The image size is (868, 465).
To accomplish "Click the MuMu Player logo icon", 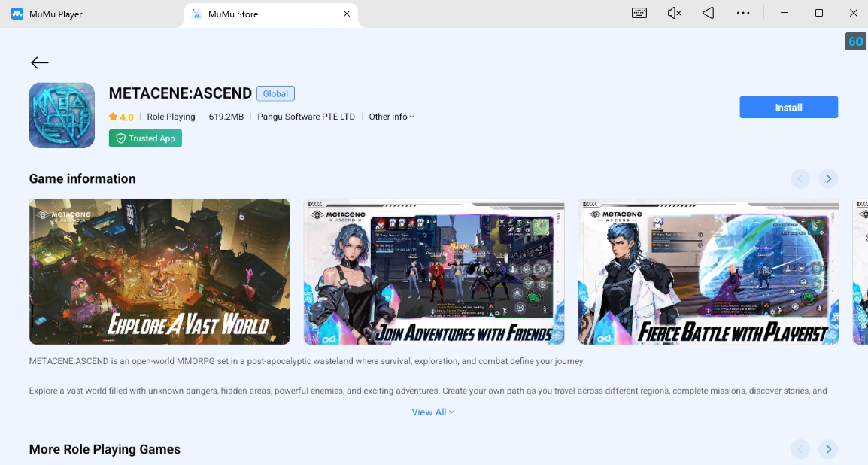I will (x=17, y=14).
